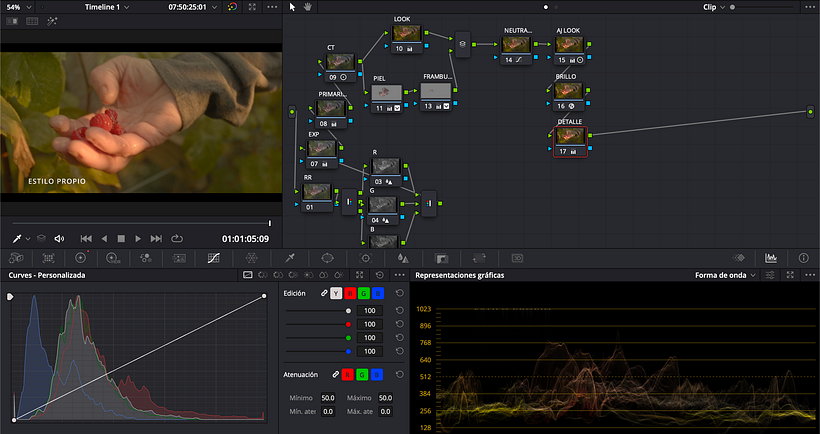Show the Keyframes panel
820x434 pixels.
pos(738,258)
